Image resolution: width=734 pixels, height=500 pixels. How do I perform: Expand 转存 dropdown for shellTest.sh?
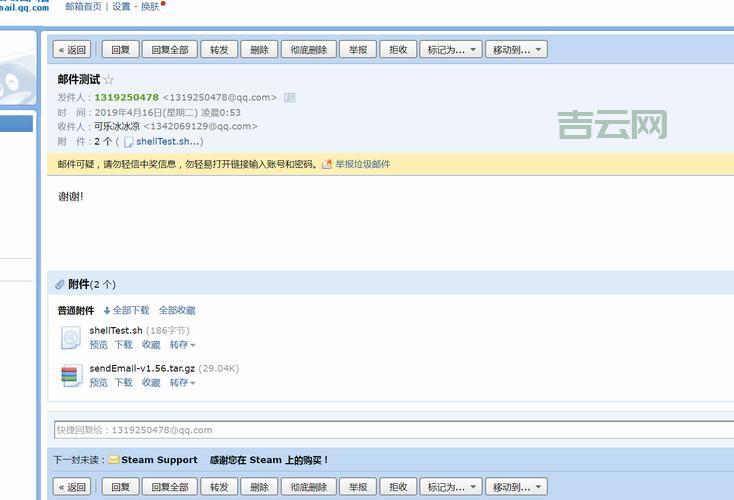tap(182, 345)
